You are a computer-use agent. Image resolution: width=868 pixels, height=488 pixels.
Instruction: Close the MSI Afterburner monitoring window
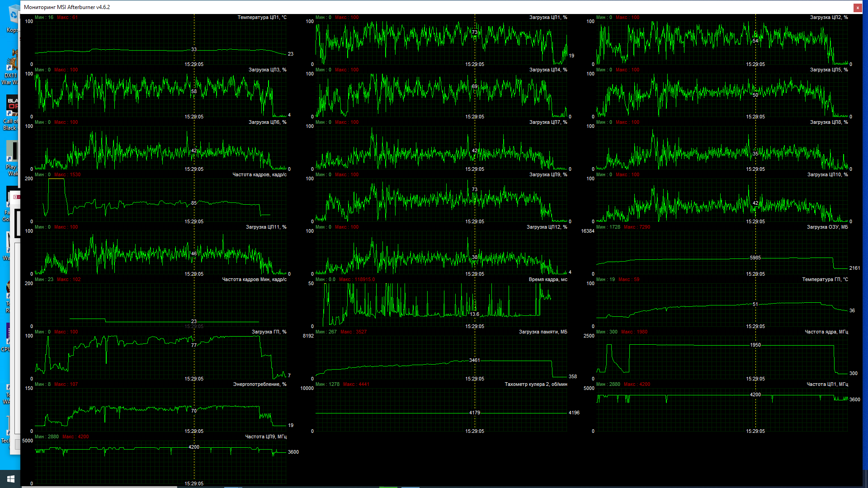(x=857, y=7)
